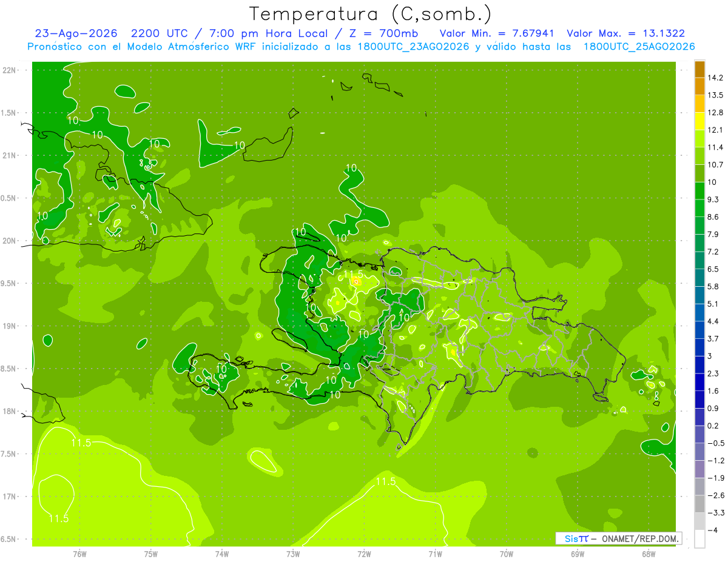
Task: Click the '3.7' legend value
Action: click(714, 338)
